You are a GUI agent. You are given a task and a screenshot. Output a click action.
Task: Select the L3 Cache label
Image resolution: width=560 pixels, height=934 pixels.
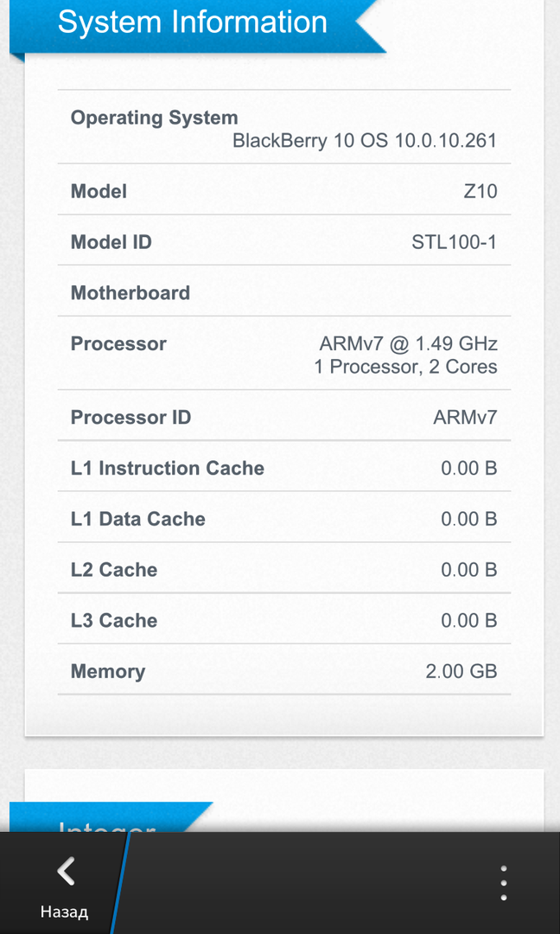[x=114, y=620]
